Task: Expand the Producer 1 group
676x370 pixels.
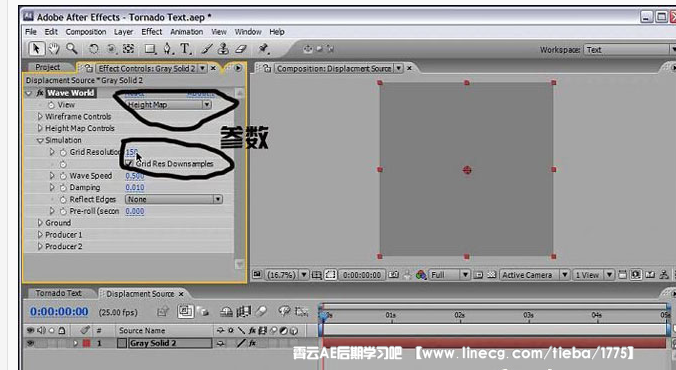Action: [x=40, y=235]
